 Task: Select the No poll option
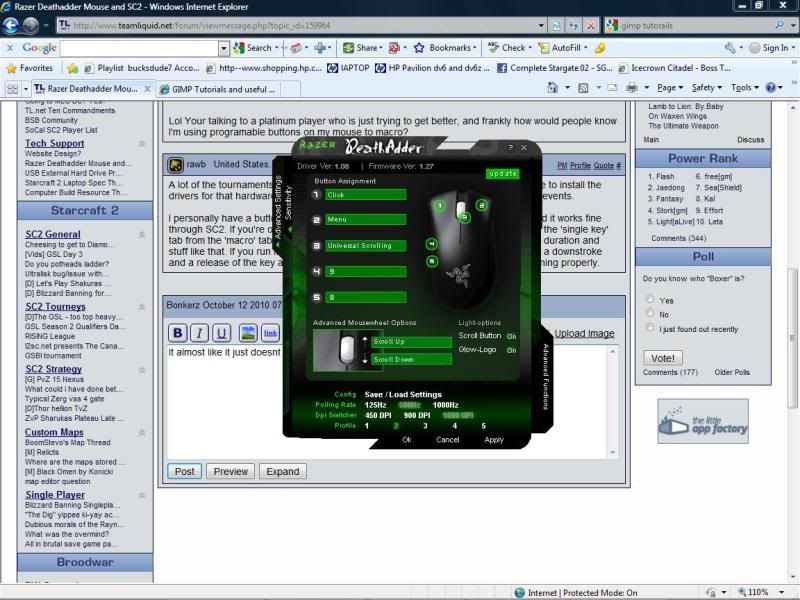pos(650,313)
